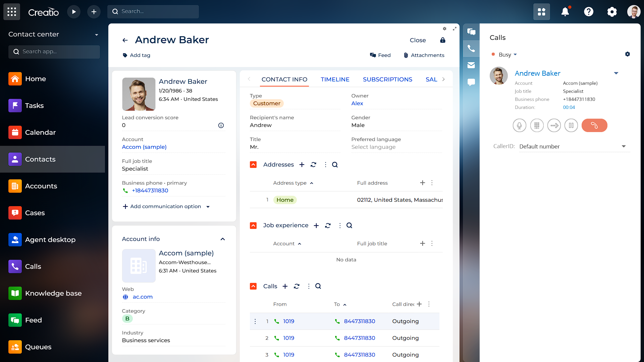The height and width of the screenshot is (362, 644).
Task: Click the lock icon next to Close
Action: [443, 40]
